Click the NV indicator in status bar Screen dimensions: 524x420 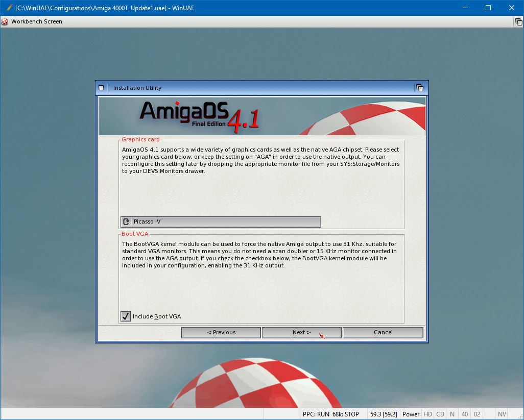click(502, 414)
